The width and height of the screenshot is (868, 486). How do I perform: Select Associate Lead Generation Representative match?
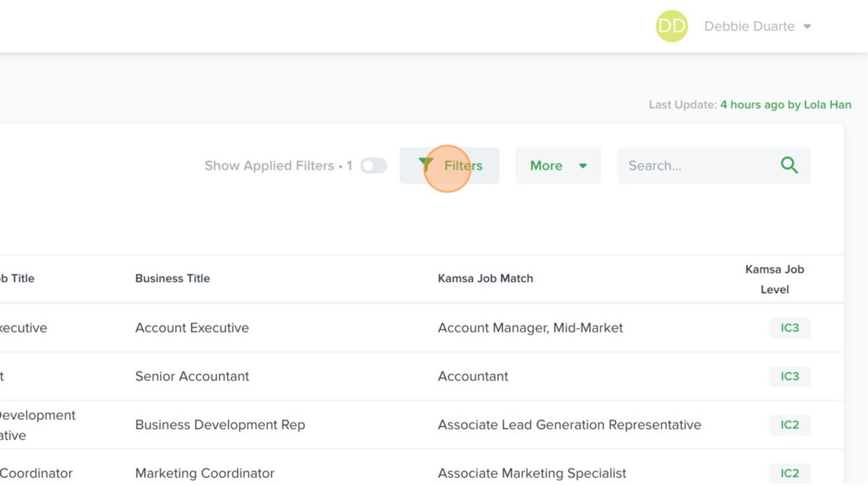[x=570, y=425]
